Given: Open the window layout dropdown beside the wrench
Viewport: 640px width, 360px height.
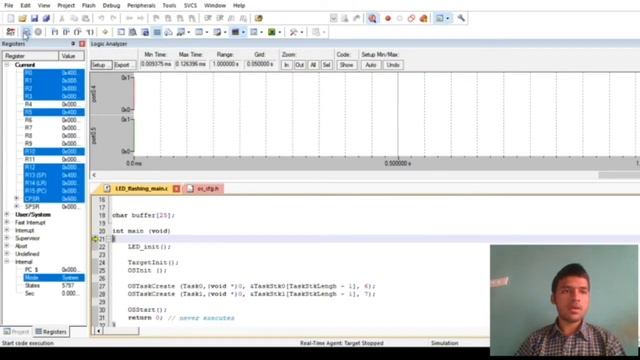Looking at the screenshot, I should pos(448,18).
